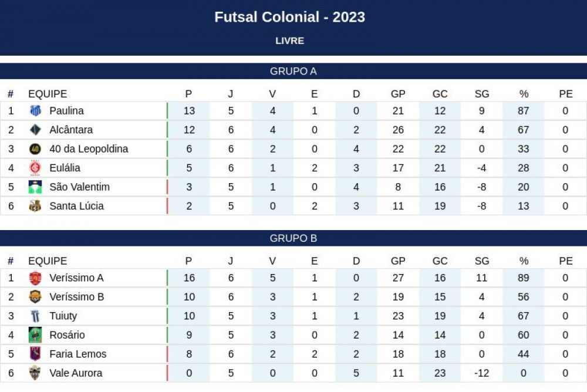Click the GP column header in Grupo A
The image size is (587, 392).
398,94
